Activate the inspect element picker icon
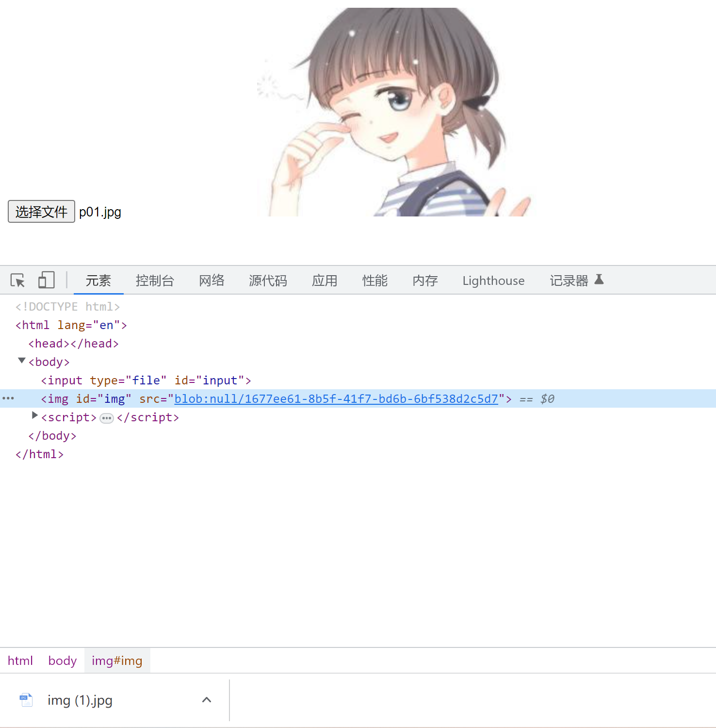 (x=17, y=281)
